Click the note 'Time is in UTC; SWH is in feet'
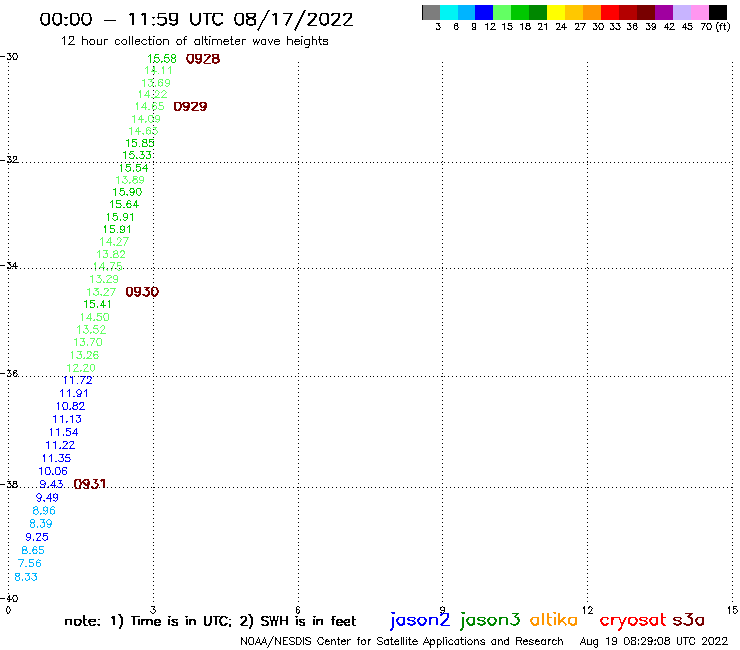 [x=210, y=621]
